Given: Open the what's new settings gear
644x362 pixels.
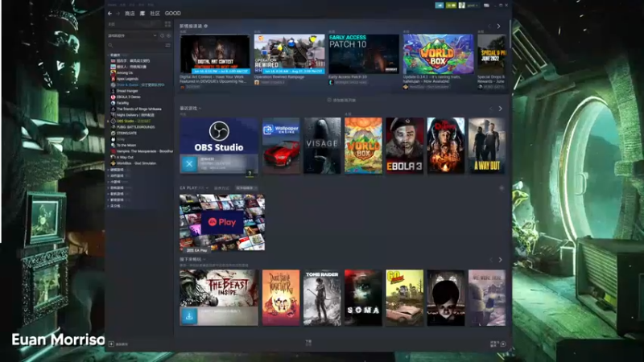Looking at the screenshot, I should coord(206,26).
